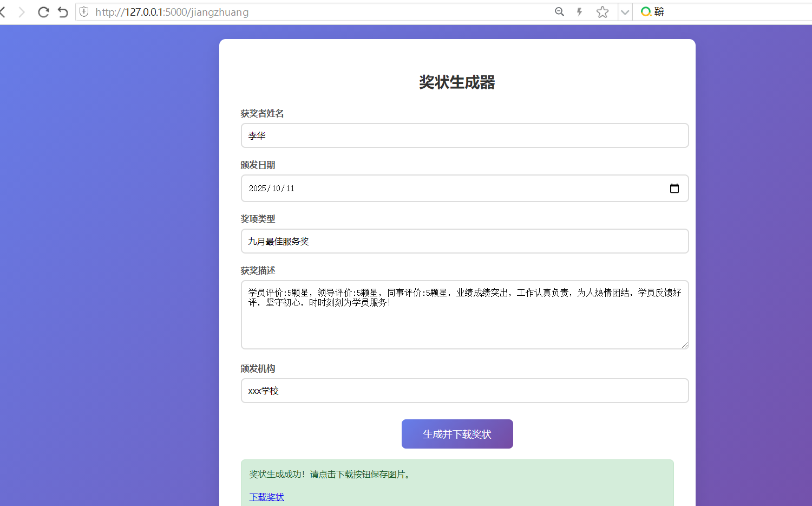Click the undo/restore page icon
The height and width of the screenshot is (506, 812).
click(63, 12)
